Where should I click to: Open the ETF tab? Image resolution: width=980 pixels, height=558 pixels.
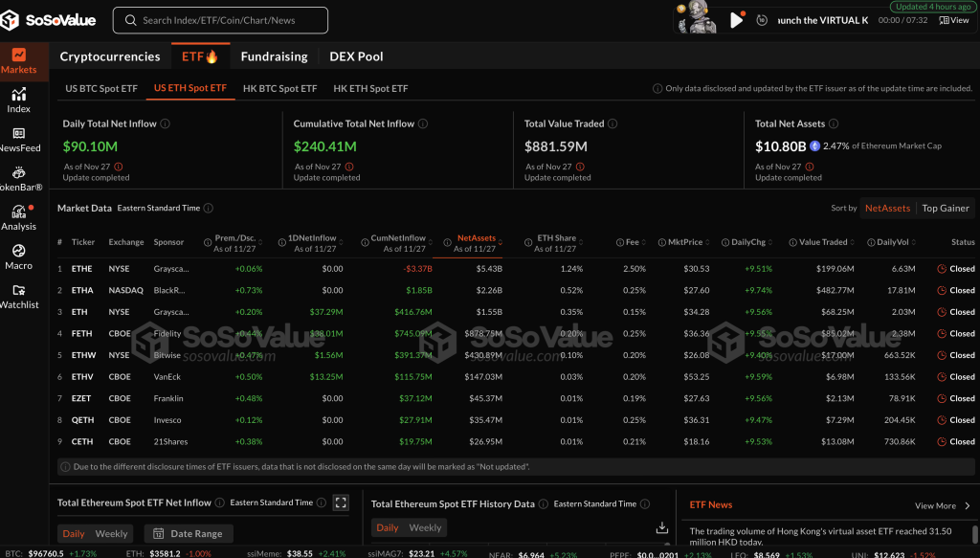[200, 56]
